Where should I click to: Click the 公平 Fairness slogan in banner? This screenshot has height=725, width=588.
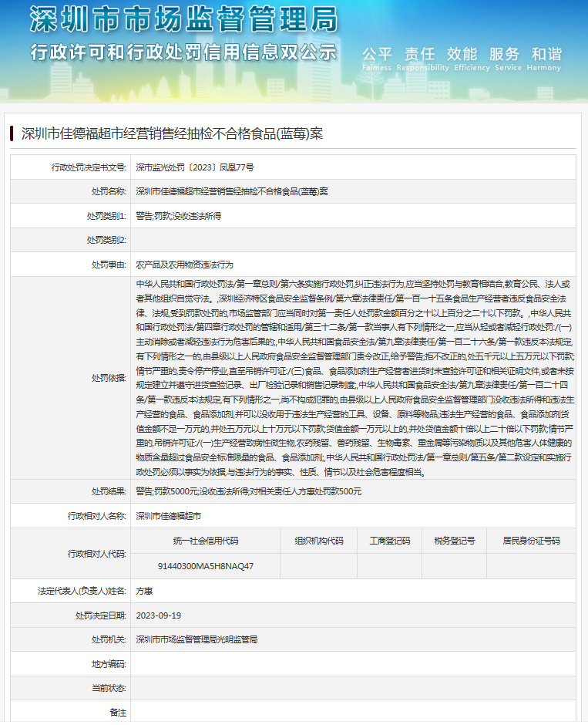pos(377,59)
